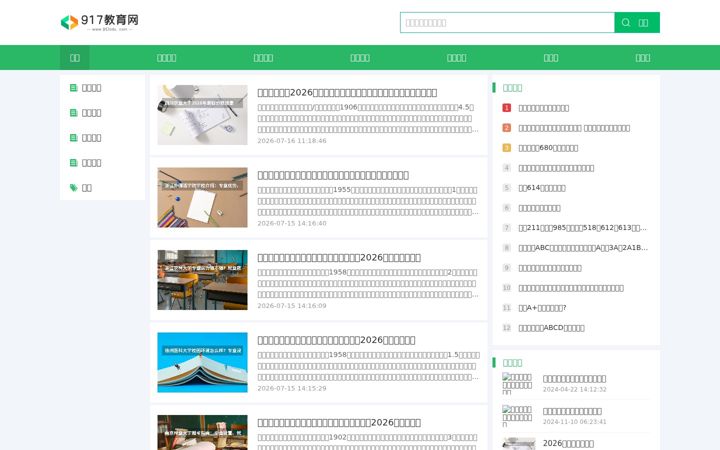Click the green search button with magnifier
Viewport: 720px width, 450px height.
tap(637, 22)
